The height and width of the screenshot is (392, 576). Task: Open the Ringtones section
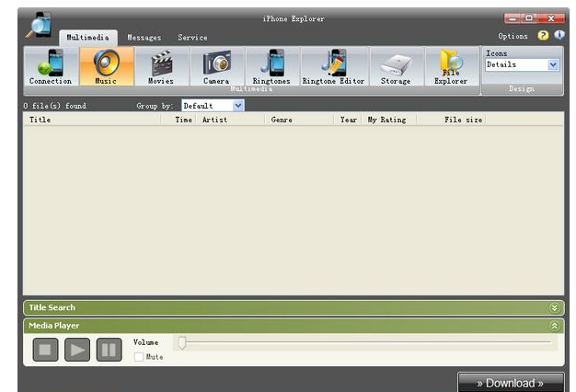coord(271,66)
